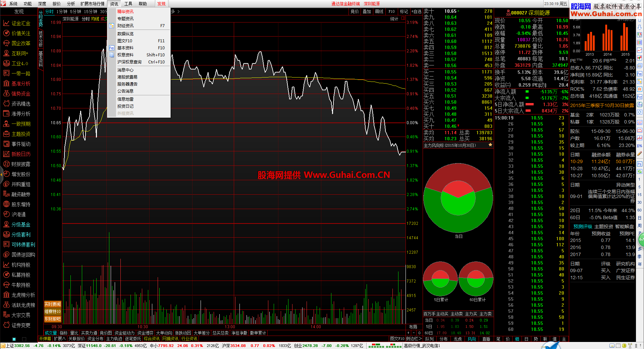
Task: Switch to the 资金驱动力 indicator tab
Action: pos(124,333)
